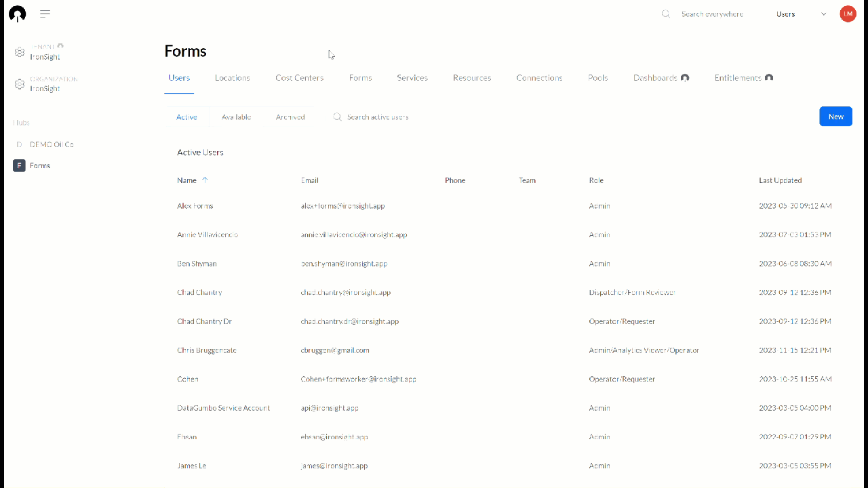The image size is (868, 488).
Task: Select the DEMO Oil Co hub icon
Action: tap(19, 144)
